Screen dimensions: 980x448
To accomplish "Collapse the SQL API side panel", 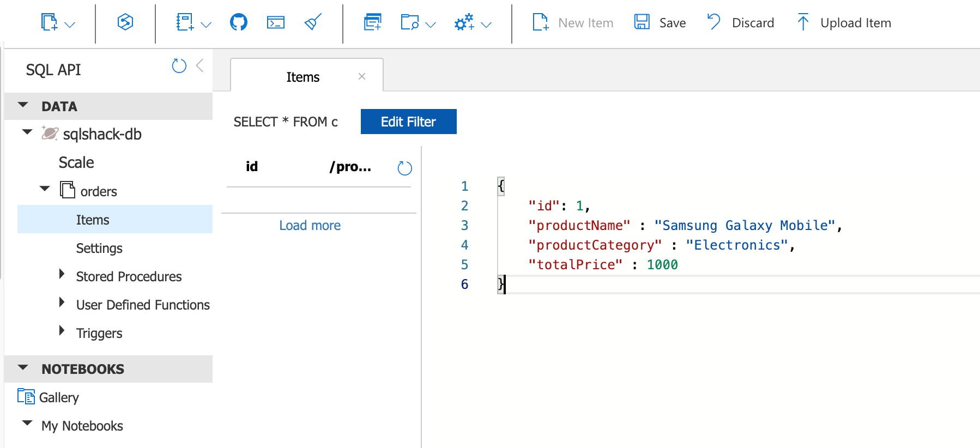I will 200,66.
